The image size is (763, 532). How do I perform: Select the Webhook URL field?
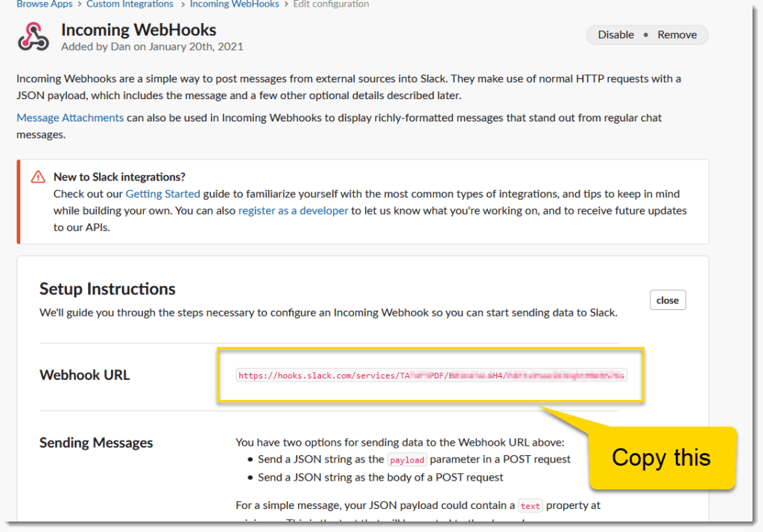click(431, 376)
